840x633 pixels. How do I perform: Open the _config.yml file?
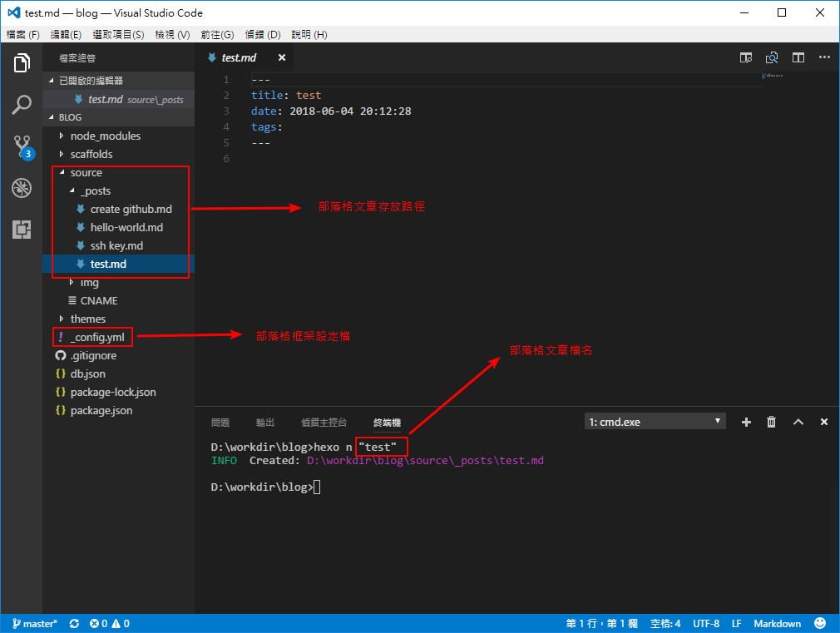click(99, 337)
